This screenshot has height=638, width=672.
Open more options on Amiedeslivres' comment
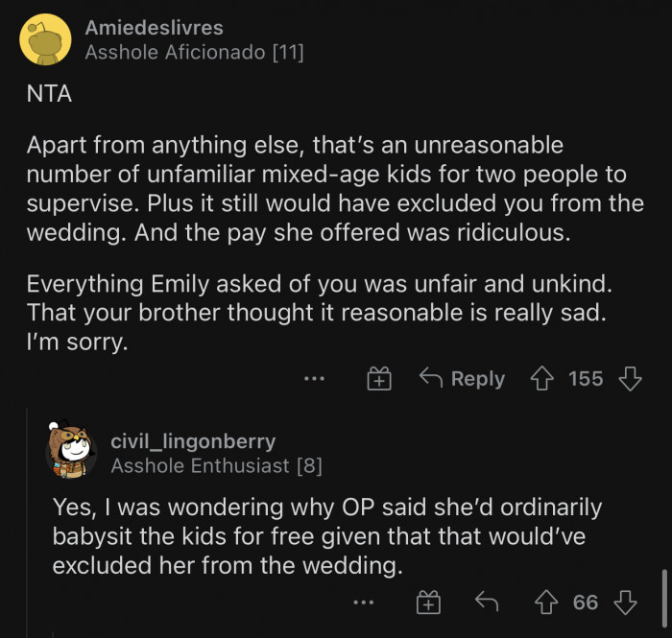tap(314, 379)
